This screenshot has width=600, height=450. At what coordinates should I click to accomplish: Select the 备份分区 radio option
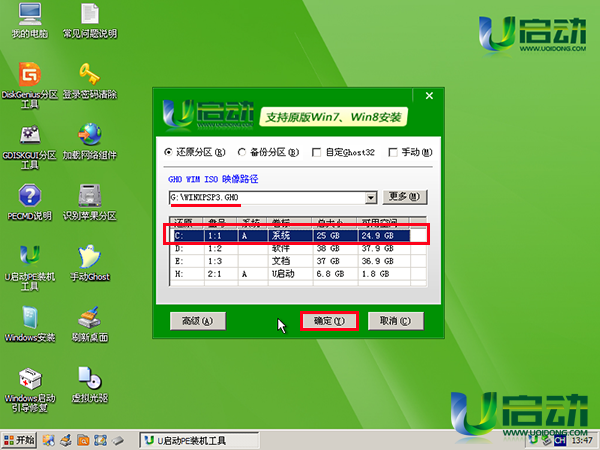click(x=243, y=153)
